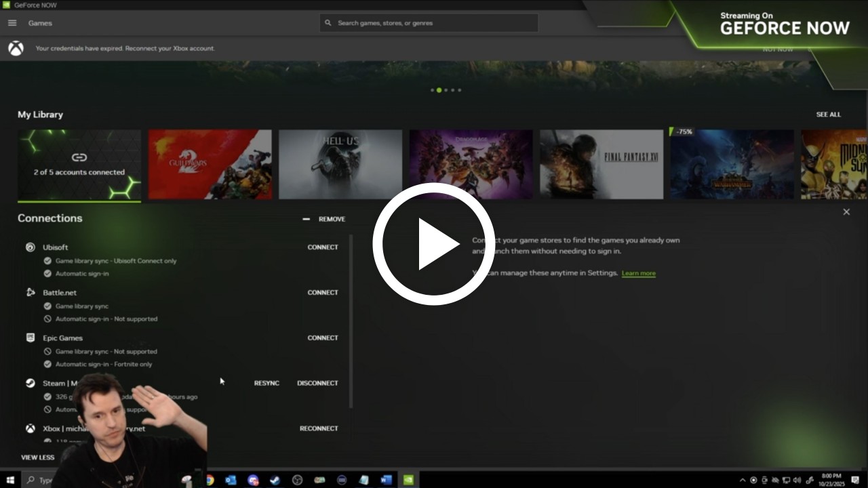
Task: Open Steam from the Windows taskbar
Action: click(x=275, y=480)
